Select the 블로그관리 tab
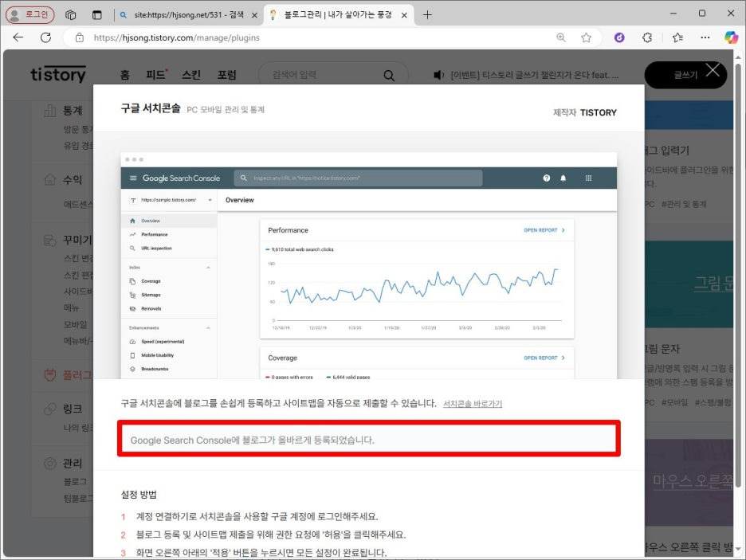Screen dimensions: 746x560 pos(338,14)
